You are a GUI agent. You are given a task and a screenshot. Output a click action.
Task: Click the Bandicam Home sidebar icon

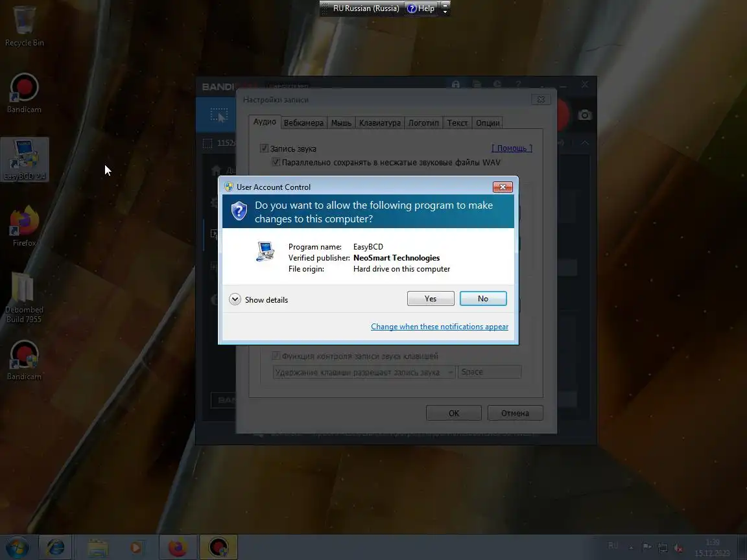[x=216, y=170]
